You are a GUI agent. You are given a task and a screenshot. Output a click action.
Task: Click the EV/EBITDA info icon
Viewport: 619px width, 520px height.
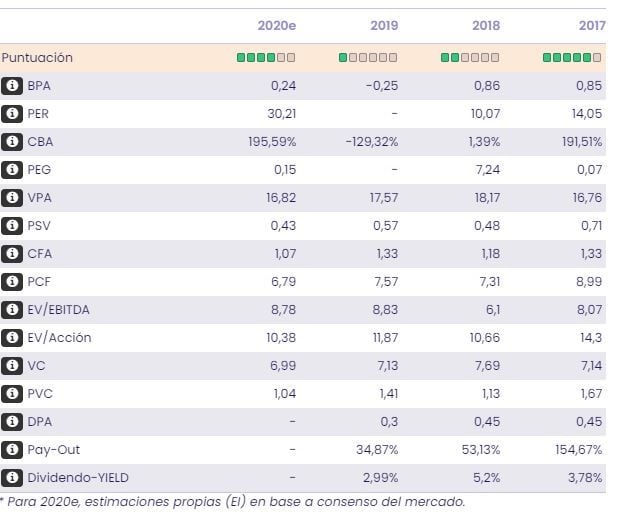[x=13, y=310]
